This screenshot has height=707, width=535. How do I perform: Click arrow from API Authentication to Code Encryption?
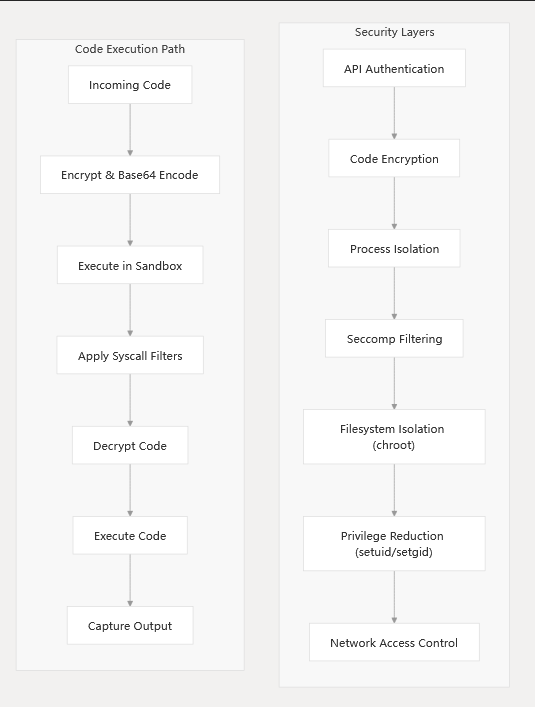click(394, 113)
